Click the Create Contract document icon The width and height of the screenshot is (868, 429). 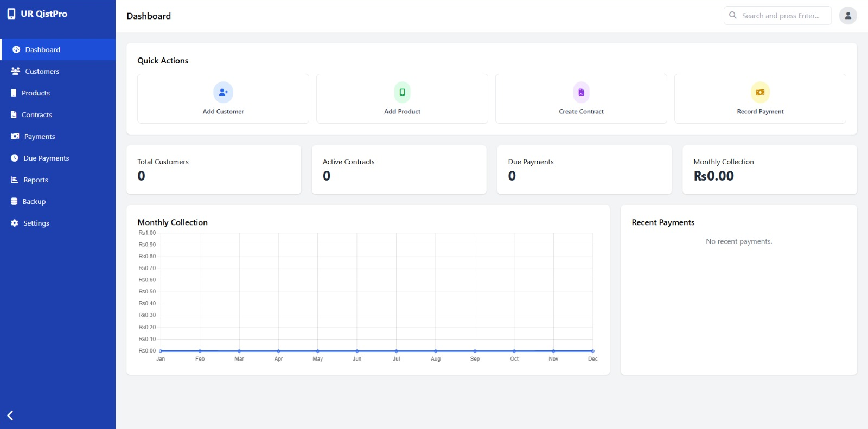[x=581, y=92]
